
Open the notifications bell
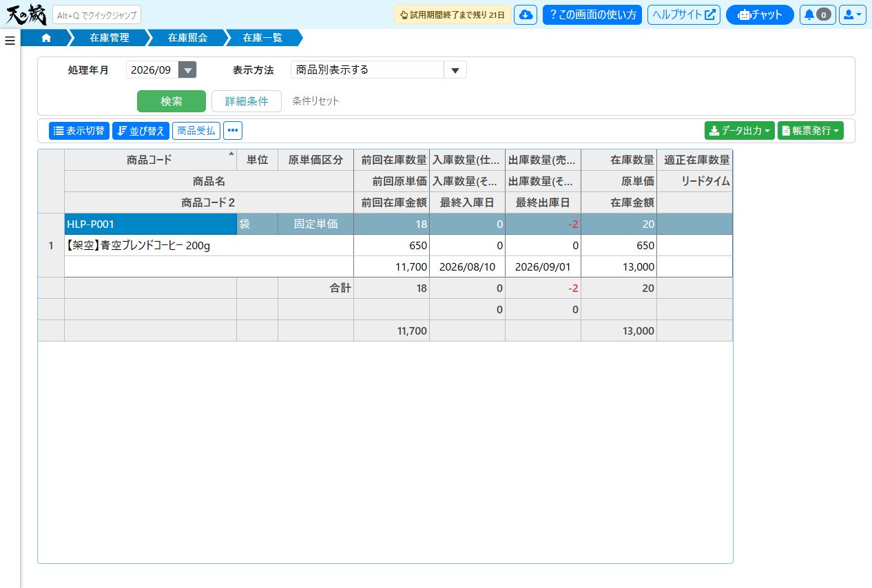pos(818,14)
